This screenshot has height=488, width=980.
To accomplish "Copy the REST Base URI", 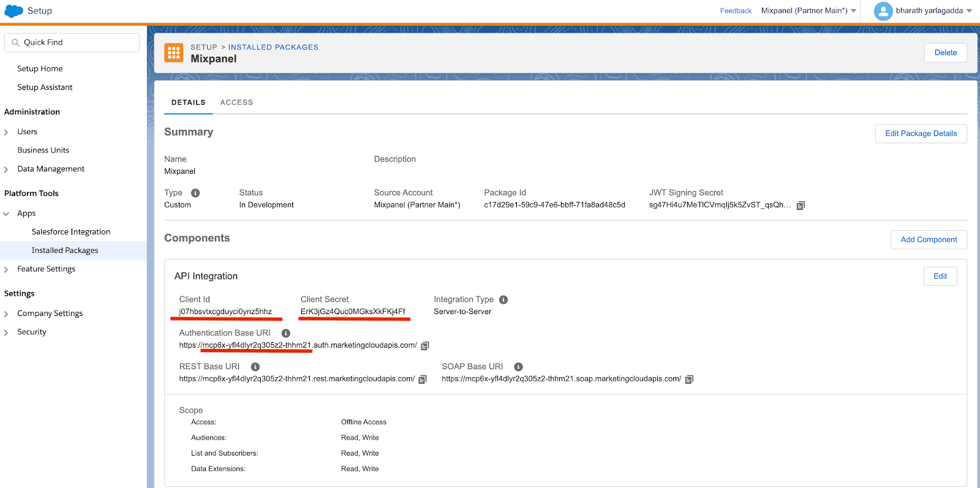I will [423, 380].
